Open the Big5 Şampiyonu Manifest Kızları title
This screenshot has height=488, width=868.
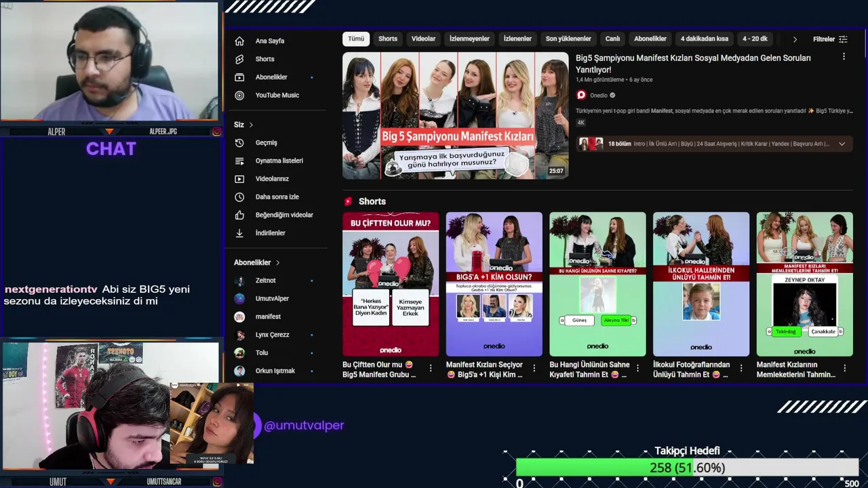pyautogui.click(x=693, y=64)
